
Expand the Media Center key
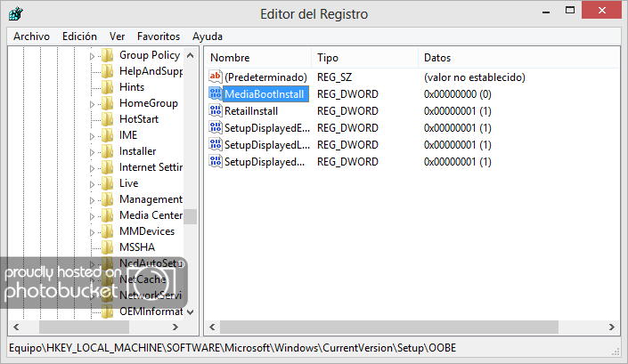[x=92, y=216]
